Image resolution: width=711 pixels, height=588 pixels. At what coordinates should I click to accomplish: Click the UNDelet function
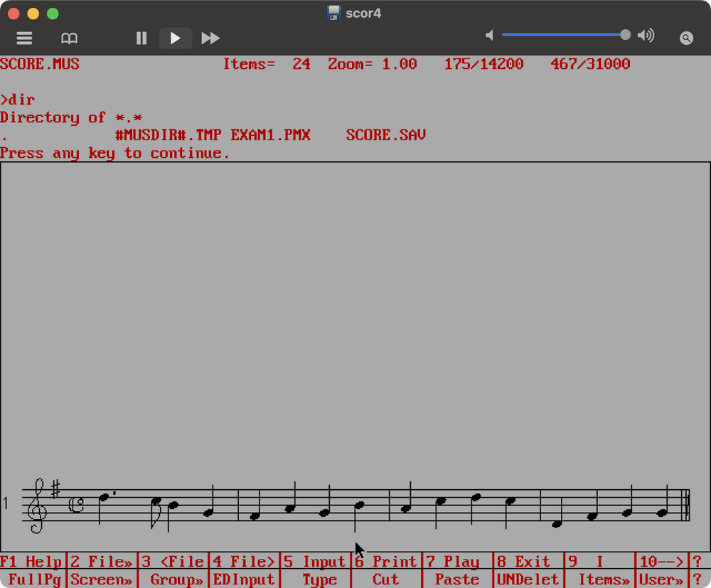point(528,579)
